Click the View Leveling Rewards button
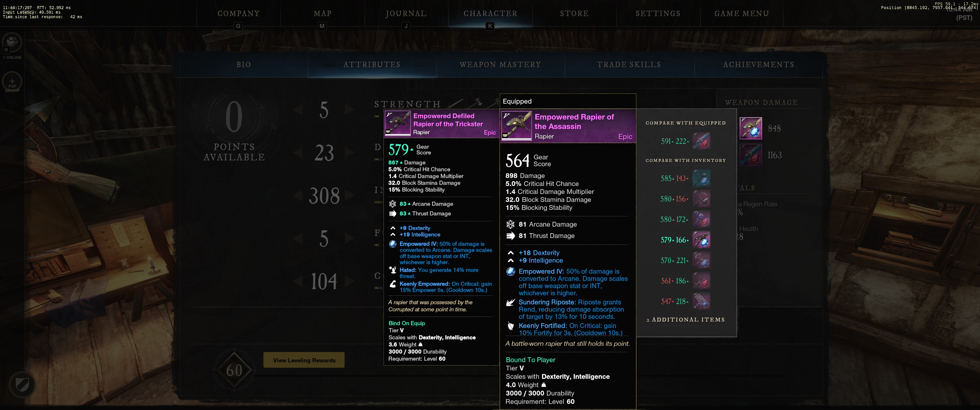Viewport: 980px width, 410px height. (304, 360)
